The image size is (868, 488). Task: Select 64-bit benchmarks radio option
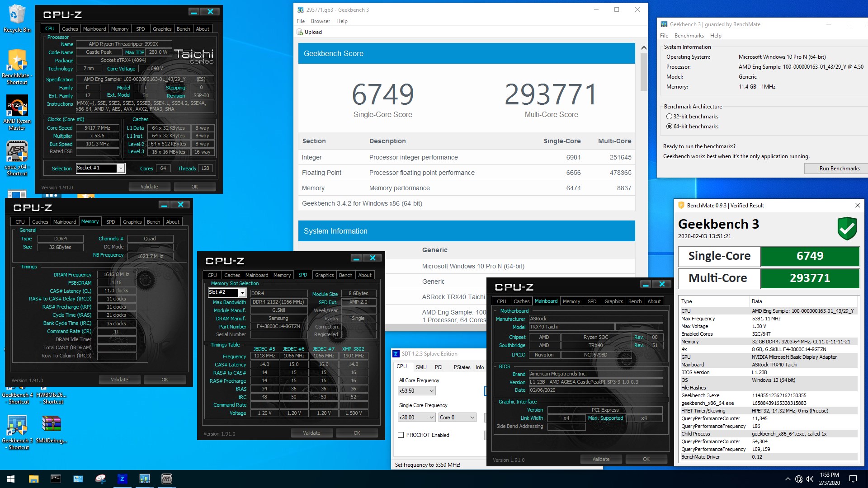669,127
